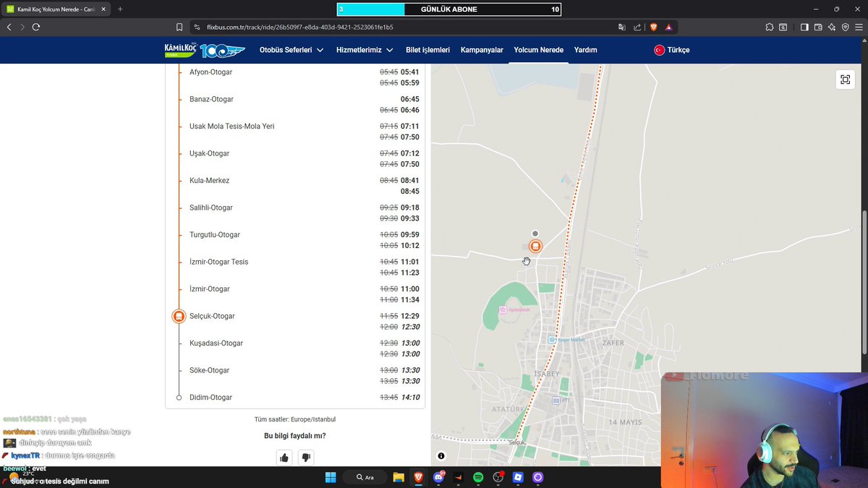Open Kampanyalar menu item
Image resolution: width=868 pixels, height=488 pixels.
pos(482,50)
